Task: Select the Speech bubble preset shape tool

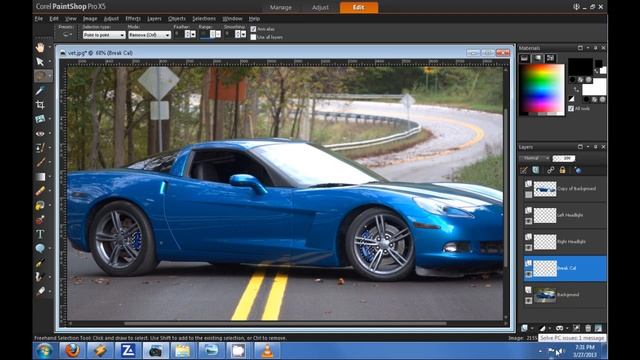Action: (x=40, y=248)
